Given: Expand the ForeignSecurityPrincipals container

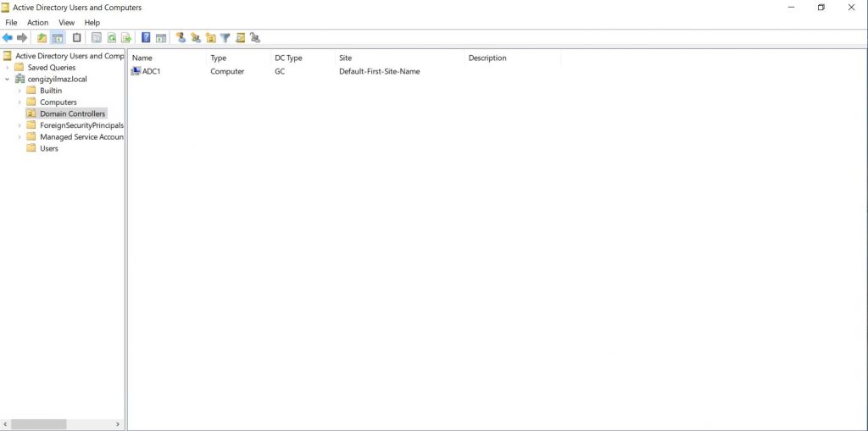Looking at the screenshot, I should [x=19, y=125].
